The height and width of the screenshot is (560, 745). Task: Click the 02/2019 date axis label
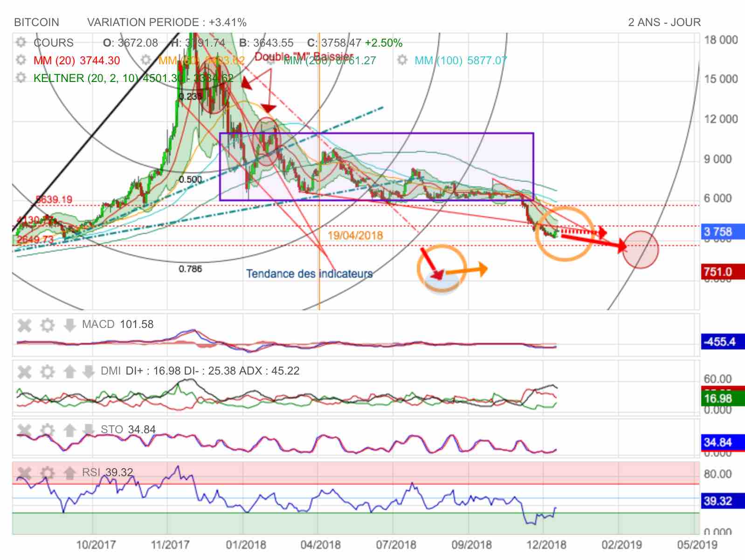pos(622,545)
